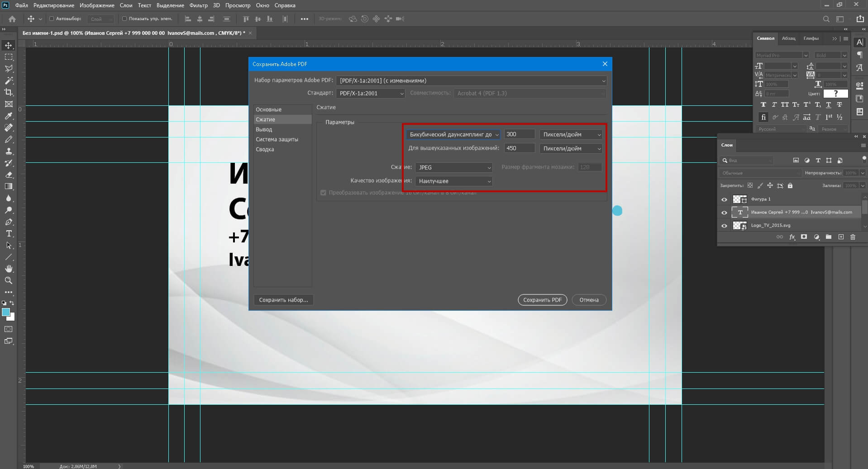Close the Сохранить Adobe PDF dialog
This screenshot has width=868, height=469.
[x=605, y=64]
